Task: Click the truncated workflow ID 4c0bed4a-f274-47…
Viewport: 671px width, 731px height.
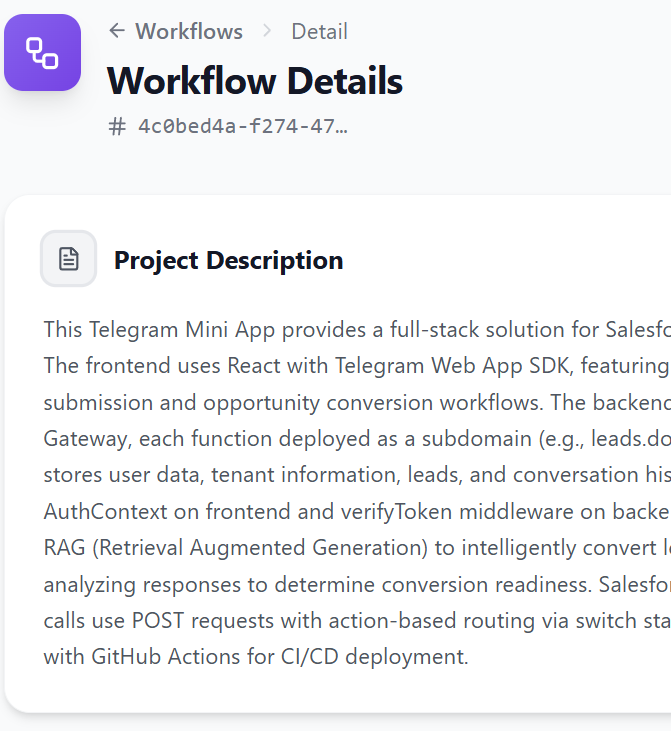Action: [242, 126]
